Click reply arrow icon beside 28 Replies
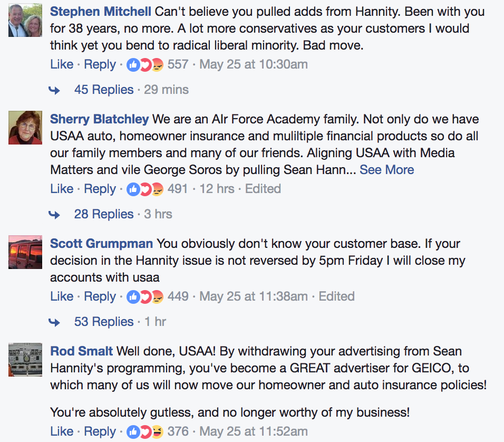504x442 pixels. 54,215
